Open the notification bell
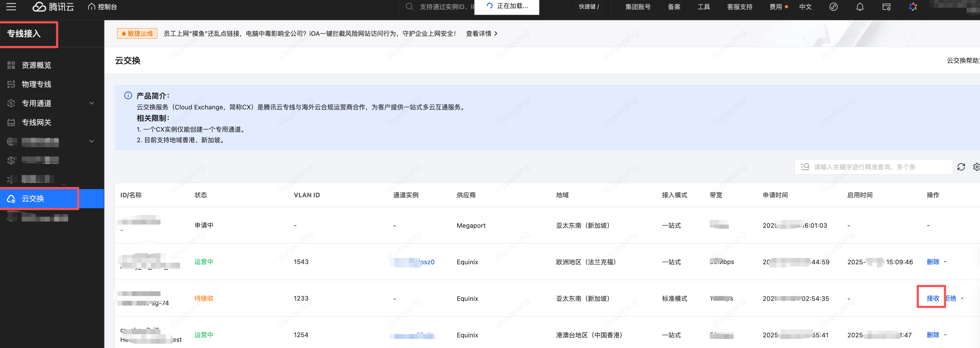Image resolution: width=980 pixels, height=348 pixels. click(x=860, y=7)
